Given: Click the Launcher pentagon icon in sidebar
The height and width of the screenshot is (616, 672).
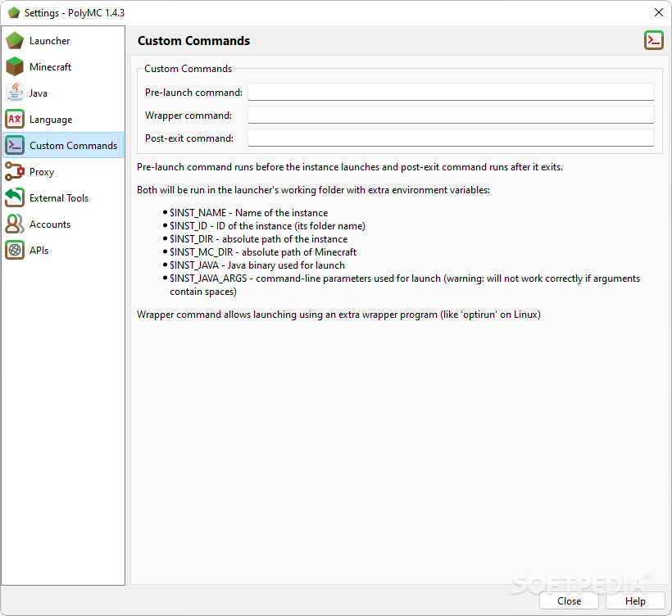Looking at the screenshot, I should (15, 41).
